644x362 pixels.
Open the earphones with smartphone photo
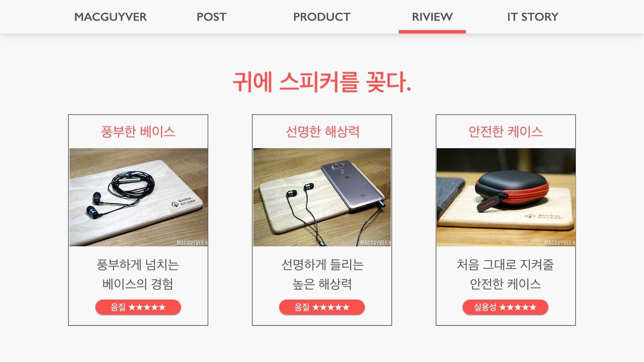click(x=322, y=197)
